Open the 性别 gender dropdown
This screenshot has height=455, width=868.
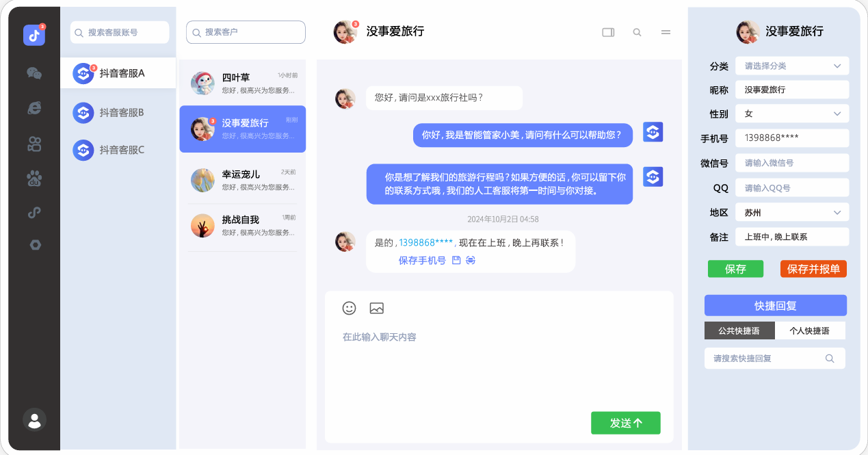pyautogui.click(x=791, y=114)
